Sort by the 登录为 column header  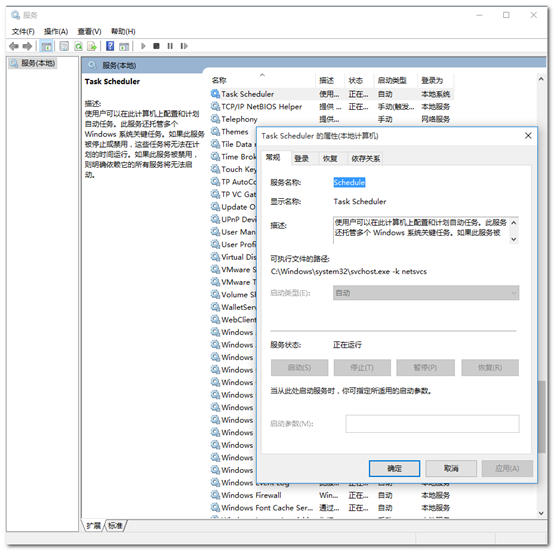click(x=436, y=81)
